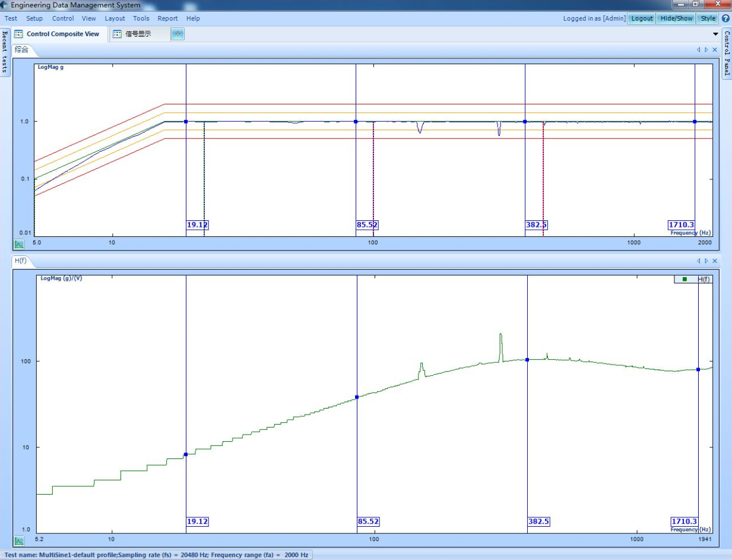732x560 pixels.
Task: Open the tab list dropdown arrow
Action: pyautogui.click(x=715, y=34)
